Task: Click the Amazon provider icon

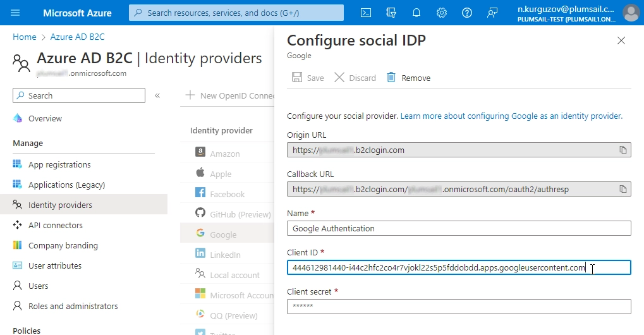Action: [200, 152]
